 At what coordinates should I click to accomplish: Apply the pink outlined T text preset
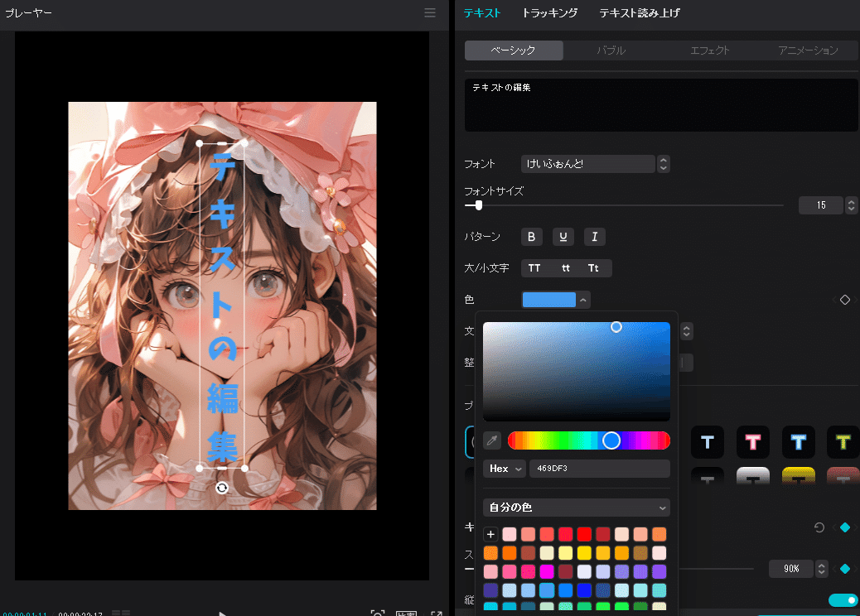(x=753, y=442)
